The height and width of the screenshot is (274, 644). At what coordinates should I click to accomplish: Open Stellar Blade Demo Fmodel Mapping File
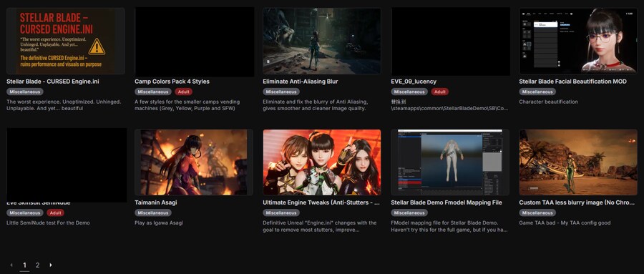[x=447, y=202]
